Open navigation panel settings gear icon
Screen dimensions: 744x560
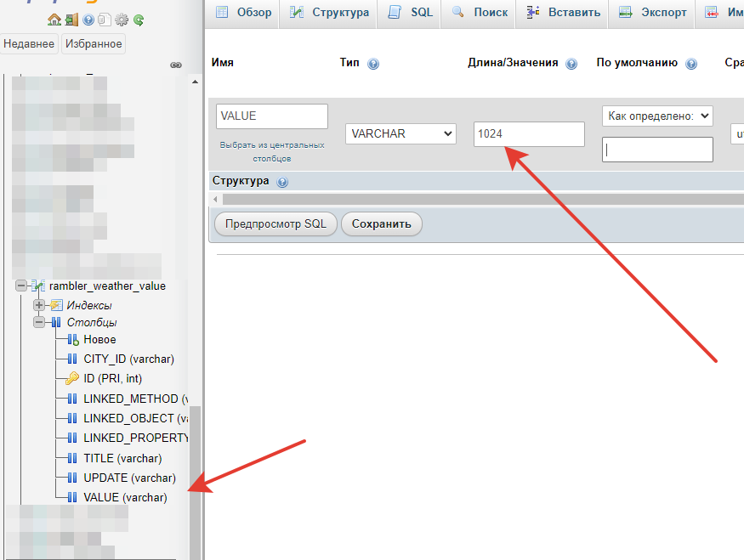click(x=122, y=20)
